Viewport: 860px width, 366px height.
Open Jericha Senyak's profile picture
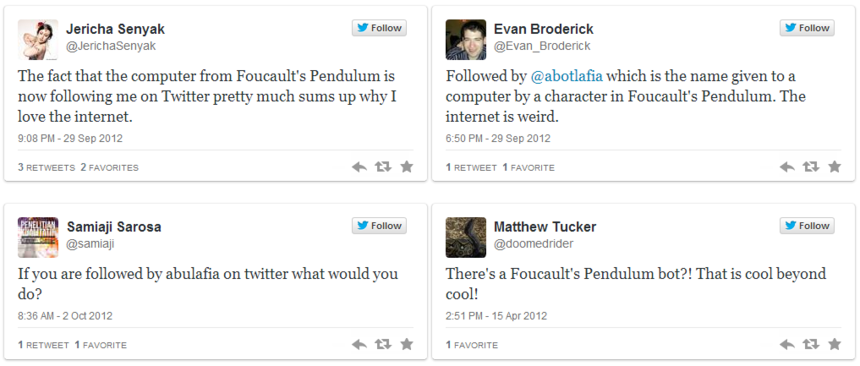38,40
